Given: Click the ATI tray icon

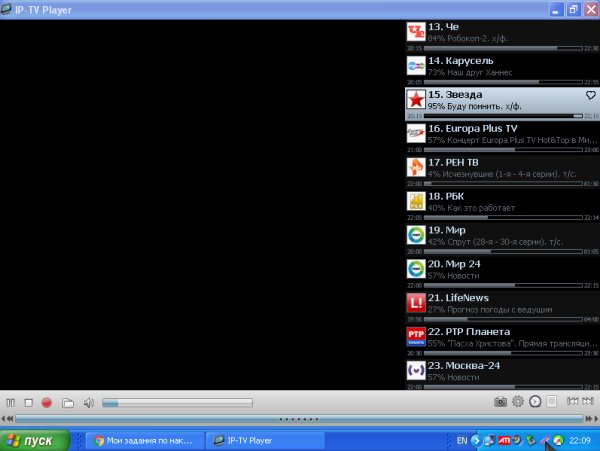Looking at the screenshot, I should [504, 441].
